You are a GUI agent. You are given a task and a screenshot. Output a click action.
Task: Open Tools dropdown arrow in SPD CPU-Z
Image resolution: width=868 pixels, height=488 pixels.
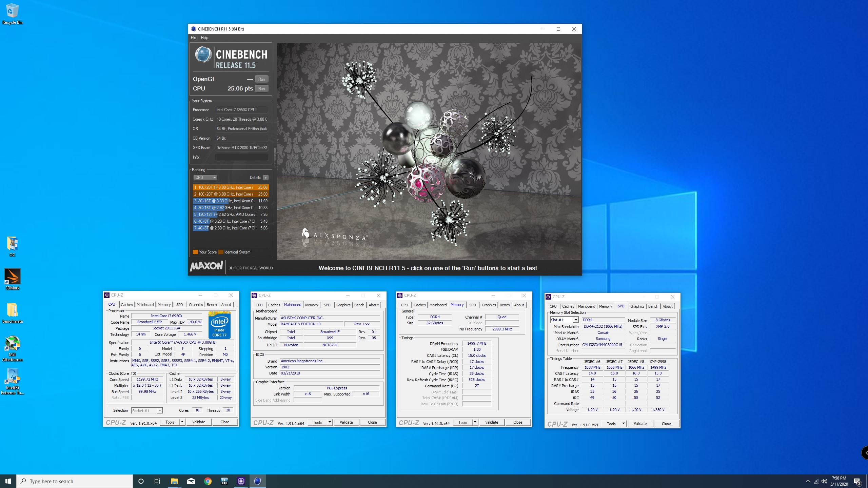click(624, 424)
